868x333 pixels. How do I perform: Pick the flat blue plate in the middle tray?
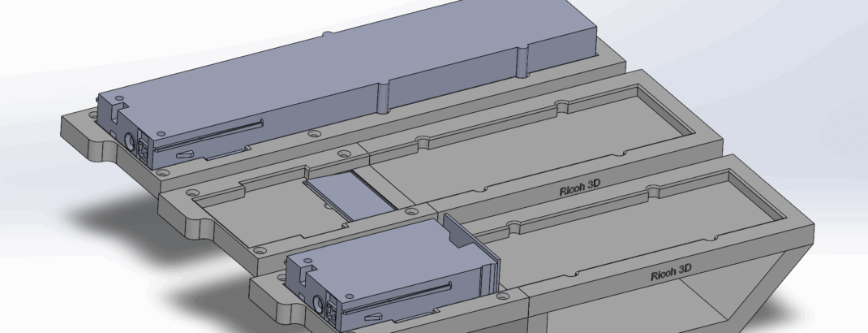(x=350, y=194)
